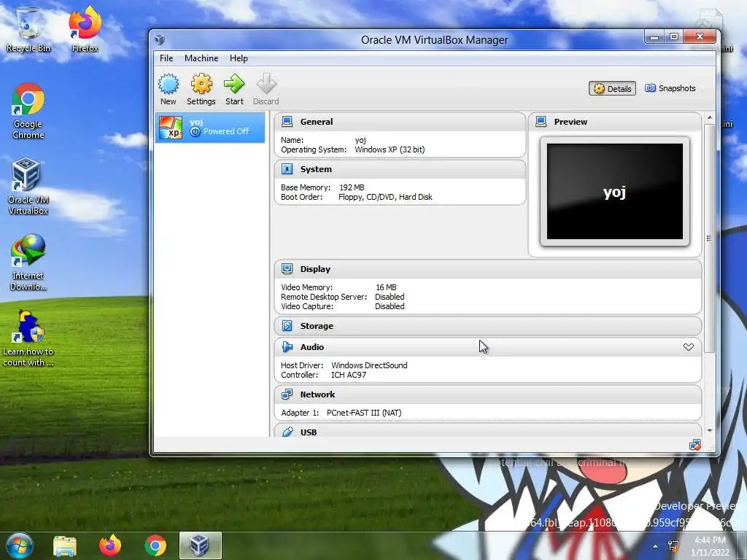Click the details pane scrollbar up arrow
Image resolution: width=747 pixels, height=560 pixels.
coord(709,117)
